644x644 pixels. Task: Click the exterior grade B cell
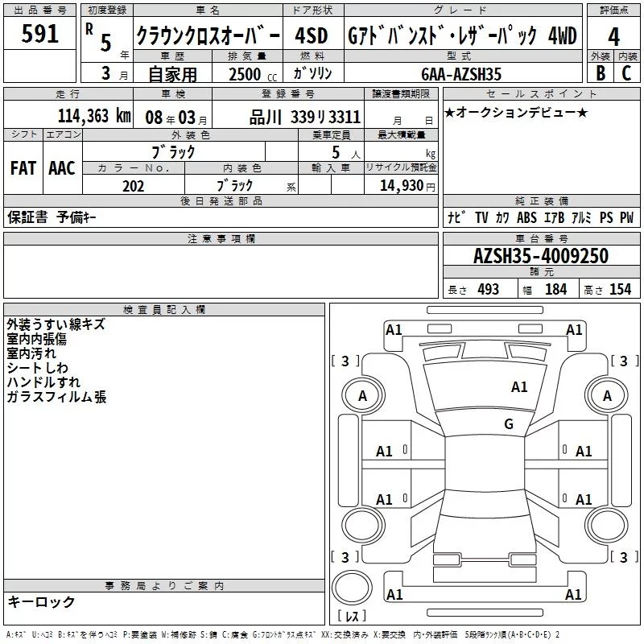pyautogui.click(x=600, y=73)
